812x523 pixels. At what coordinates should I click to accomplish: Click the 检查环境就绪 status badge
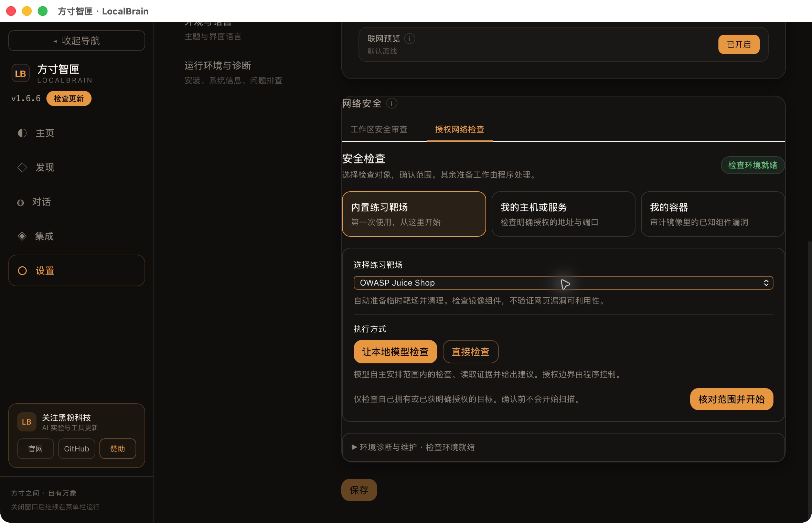(752, 165)
